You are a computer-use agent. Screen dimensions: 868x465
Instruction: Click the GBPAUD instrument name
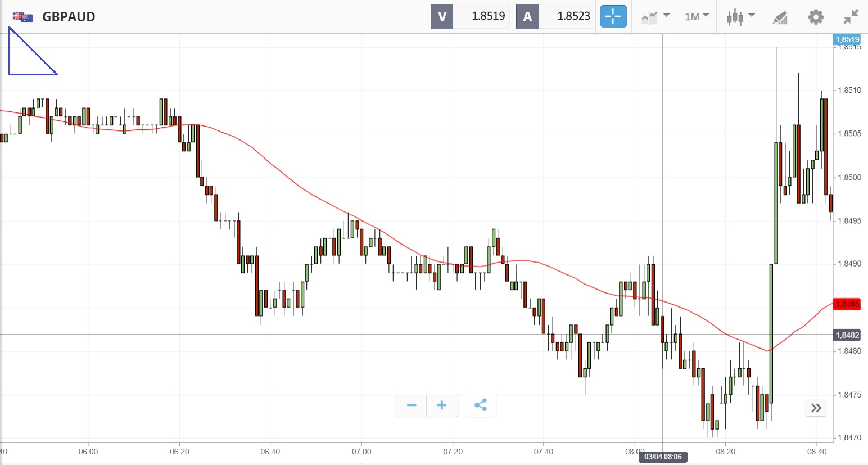[x=69, y=17]
